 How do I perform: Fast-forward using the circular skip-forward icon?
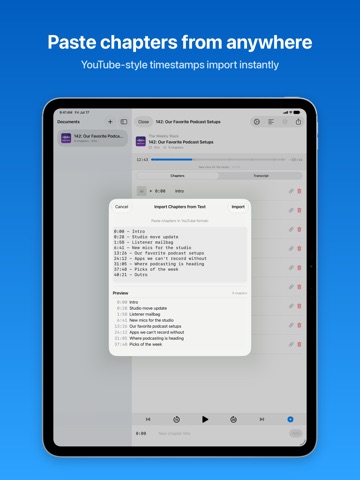pyautogui.click(x=233, y=419)
